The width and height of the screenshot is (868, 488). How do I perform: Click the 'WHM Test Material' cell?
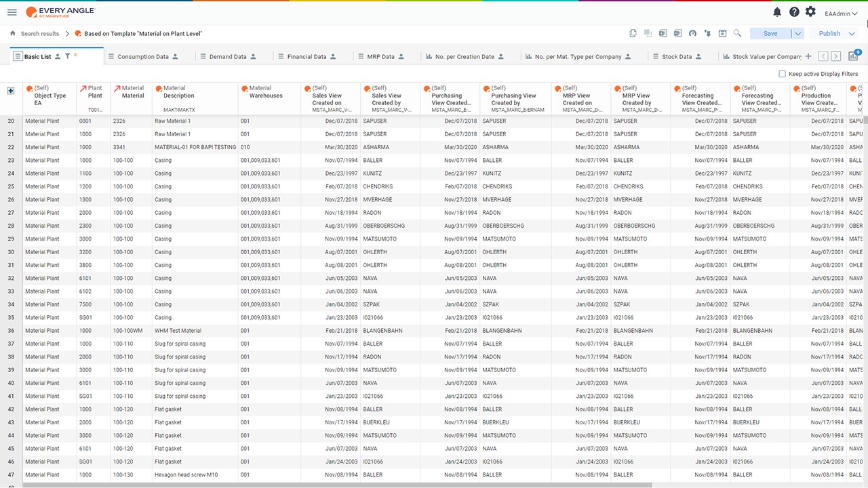(x=195, y=331)
